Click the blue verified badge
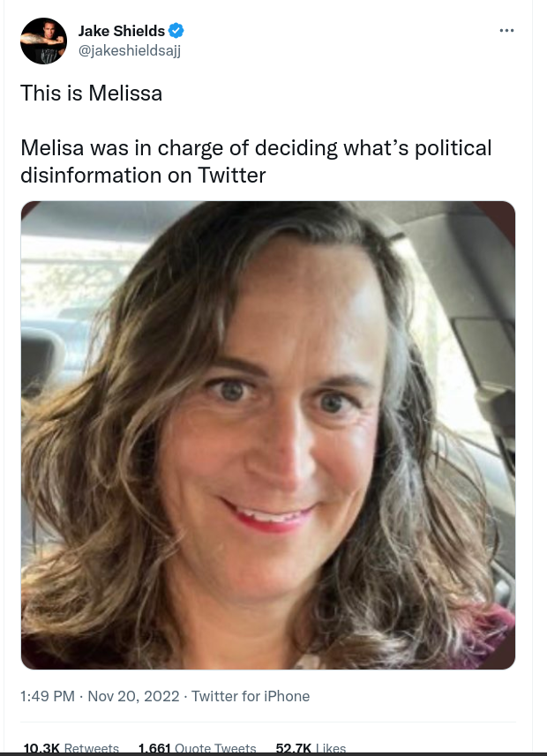Screen dimensions: 547x756 (x=176, y=31)
